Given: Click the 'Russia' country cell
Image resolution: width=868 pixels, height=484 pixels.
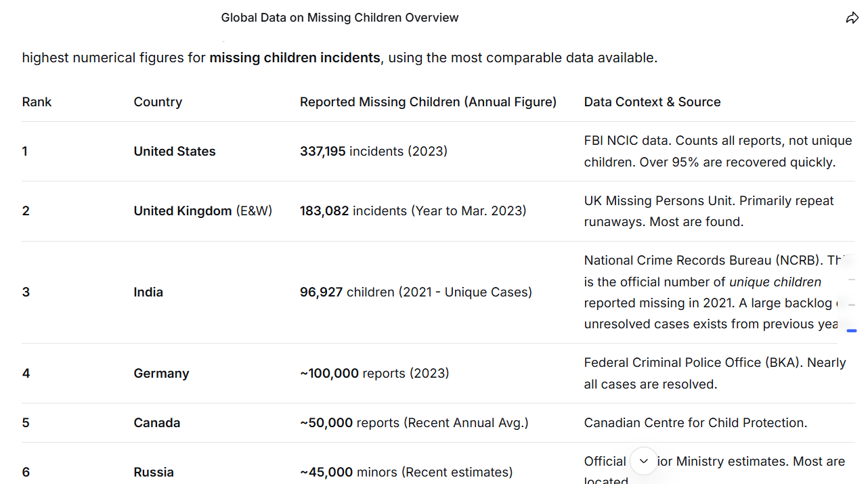Looking at the screenshot, I should 154,472.
